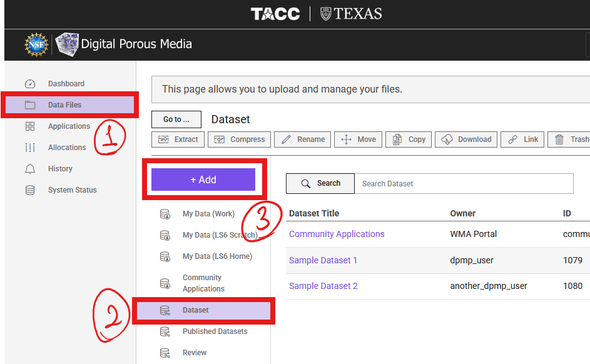Click the Search button
590x364 pixels.
[320, 183]
